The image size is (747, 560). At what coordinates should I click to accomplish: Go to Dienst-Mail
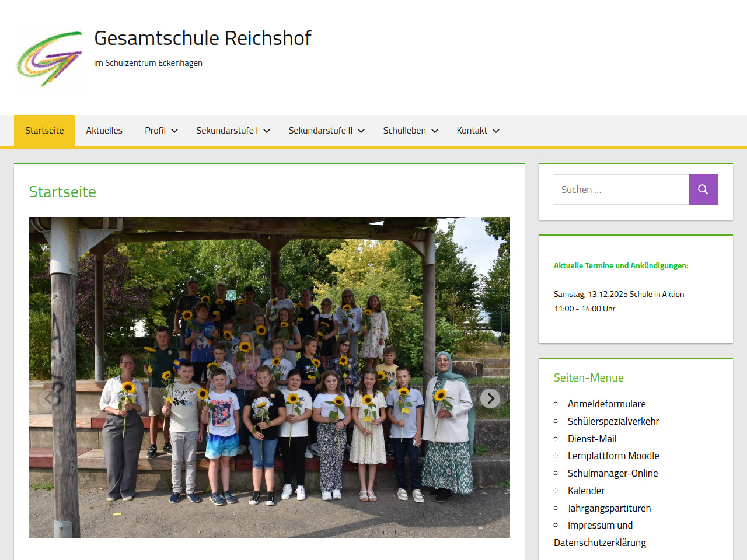tap(592, 439)
